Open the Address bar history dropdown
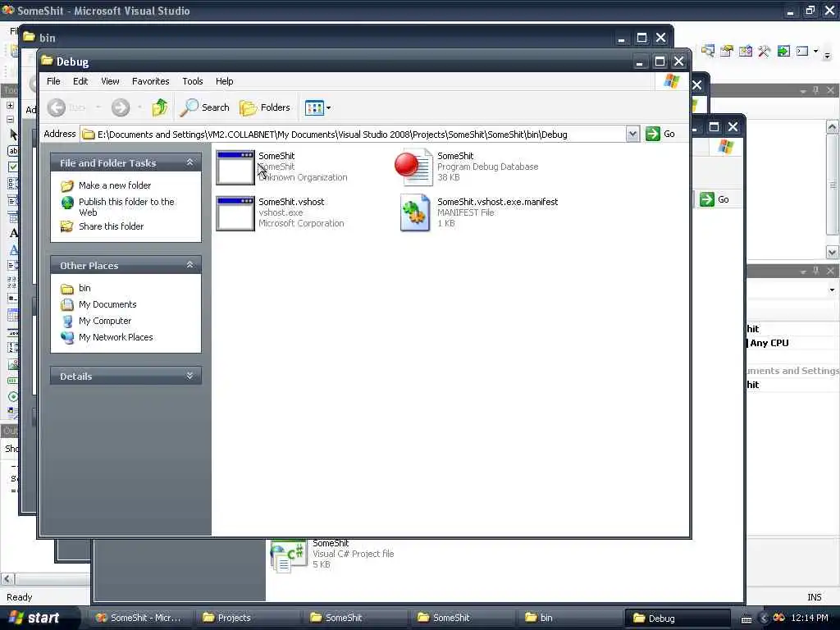The width and height of the screenshot is (840, 630). [632, 134]
